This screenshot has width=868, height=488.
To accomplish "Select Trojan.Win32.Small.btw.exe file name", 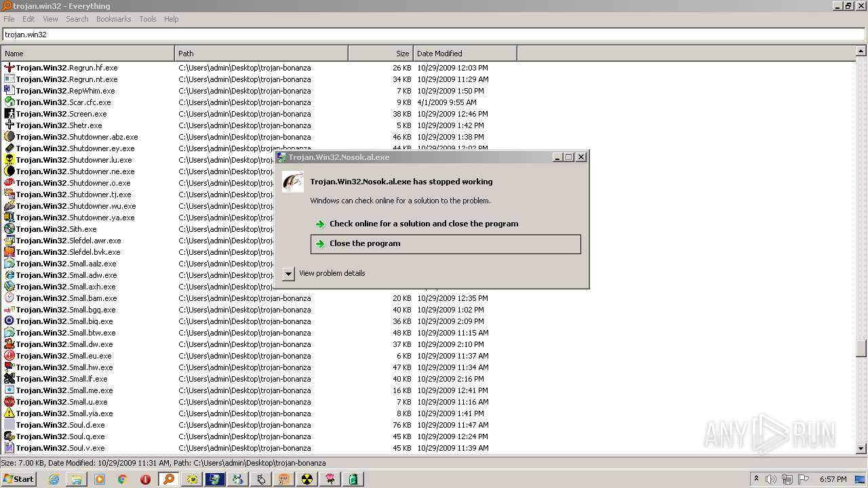I will tap(66, 333).
